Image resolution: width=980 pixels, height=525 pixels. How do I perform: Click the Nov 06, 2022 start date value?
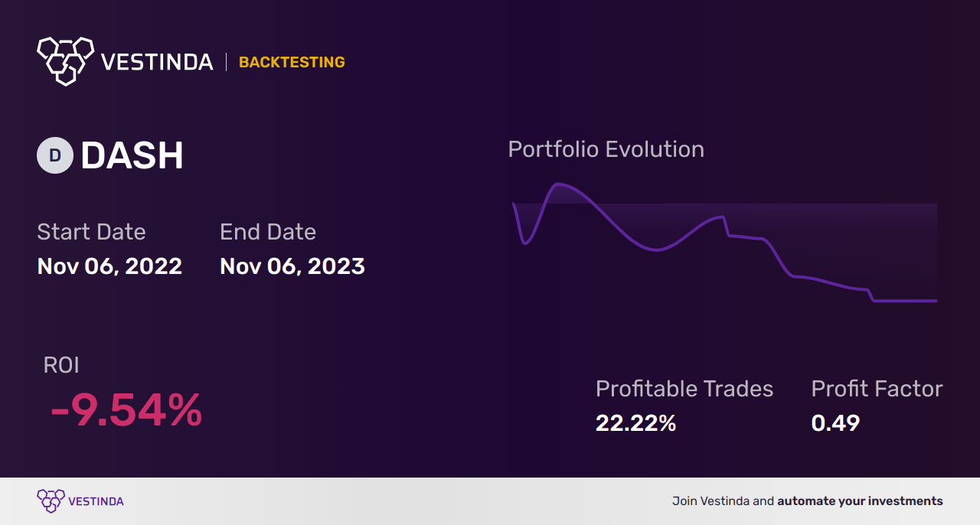[109, 266]
